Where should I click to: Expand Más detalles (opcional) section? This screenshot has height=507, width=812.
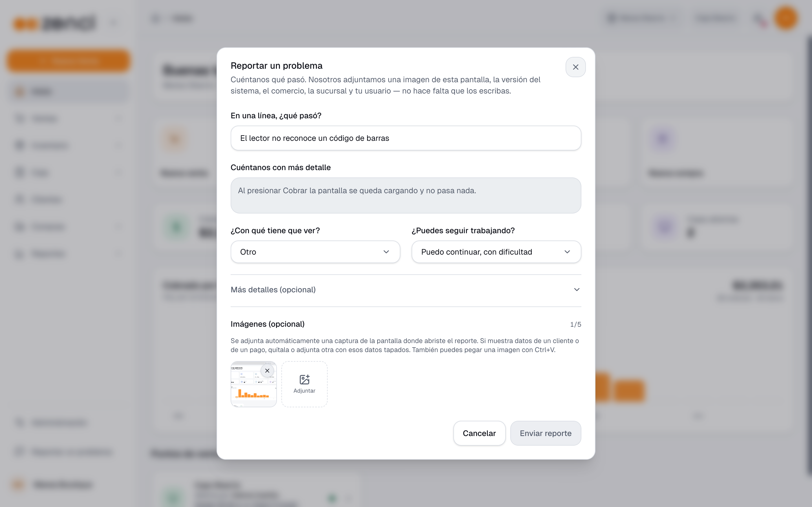(x=406, y=290)
